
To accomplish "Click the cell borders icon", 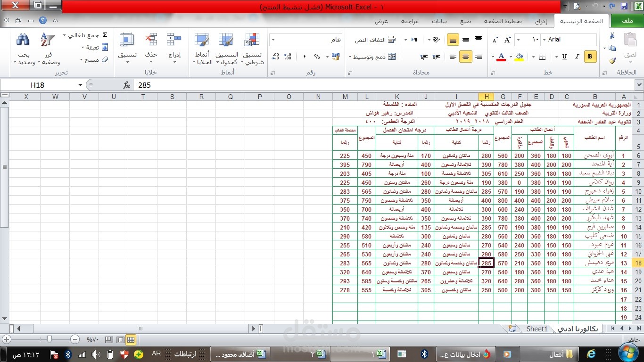I will coord(541,57).
